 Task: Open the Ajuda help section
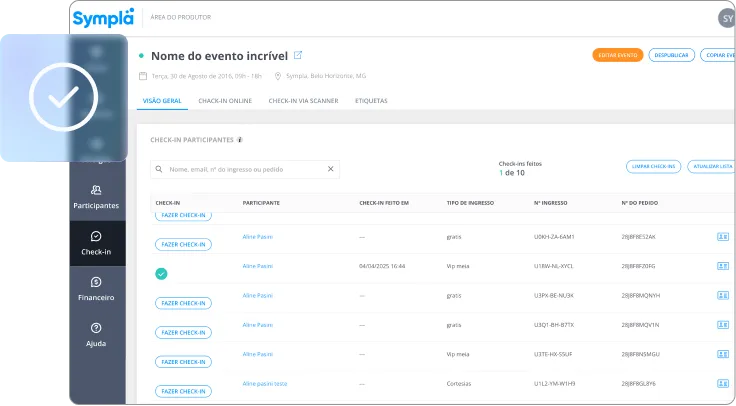[x=96, y=335]
